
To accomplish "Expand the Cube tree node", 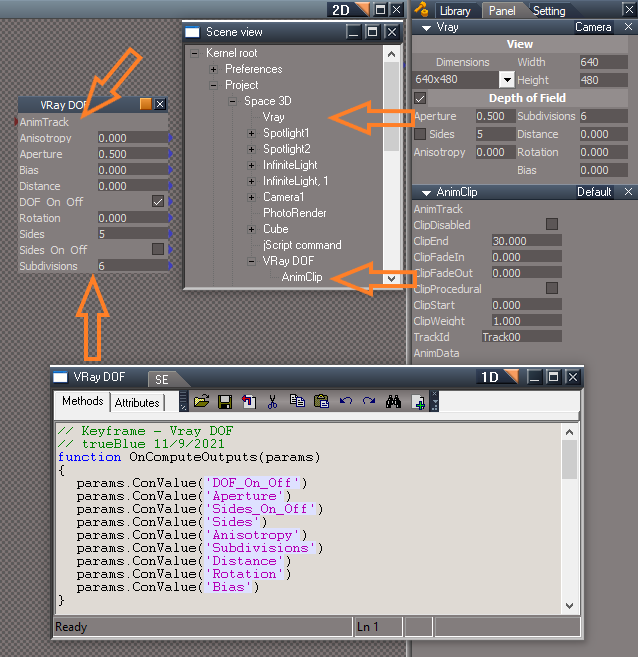I will (x=251, y=229).
